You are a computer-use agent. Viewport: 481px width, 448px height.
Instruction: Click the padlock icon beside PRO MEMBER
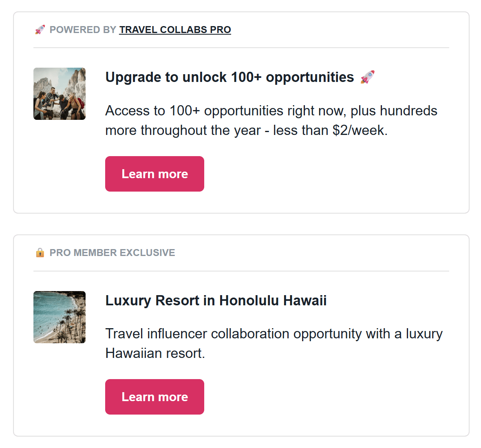point(40,253)
